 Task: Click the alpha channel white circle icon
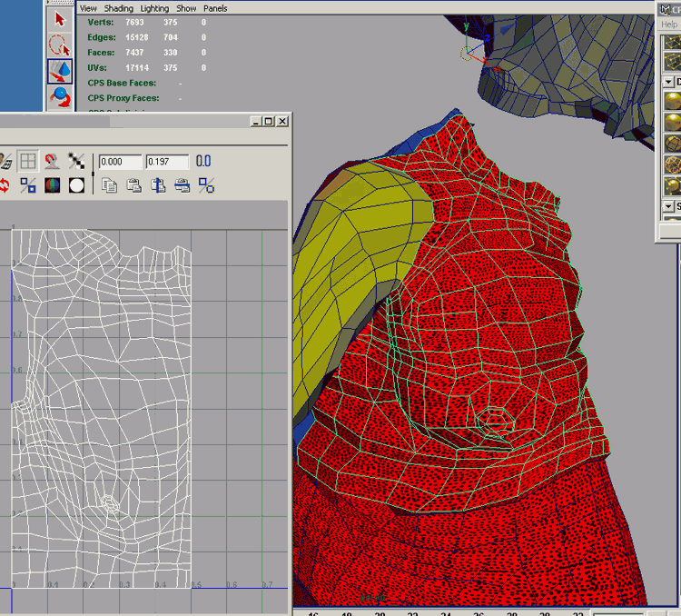[x=76, y=185]
